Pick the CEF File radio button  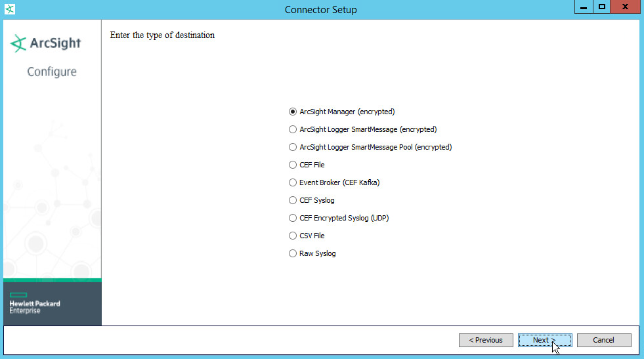293,165
